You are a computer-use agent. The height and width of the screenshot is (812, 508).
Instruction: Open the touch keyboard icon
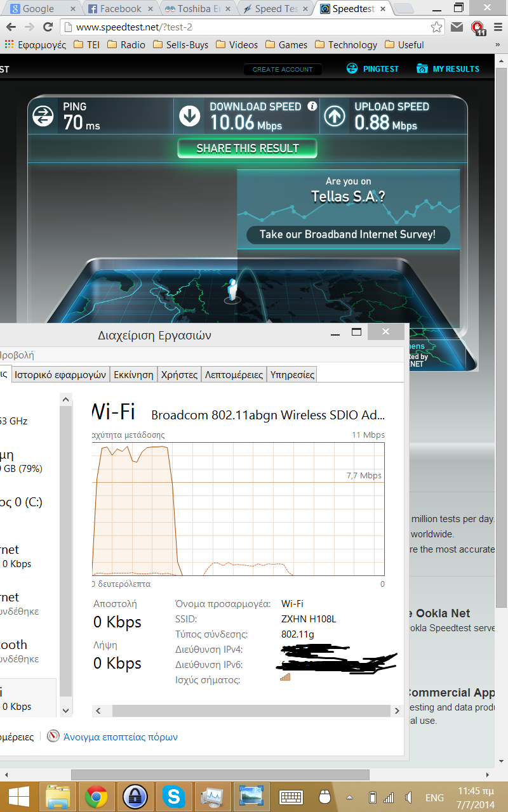[x=291, y=797]
